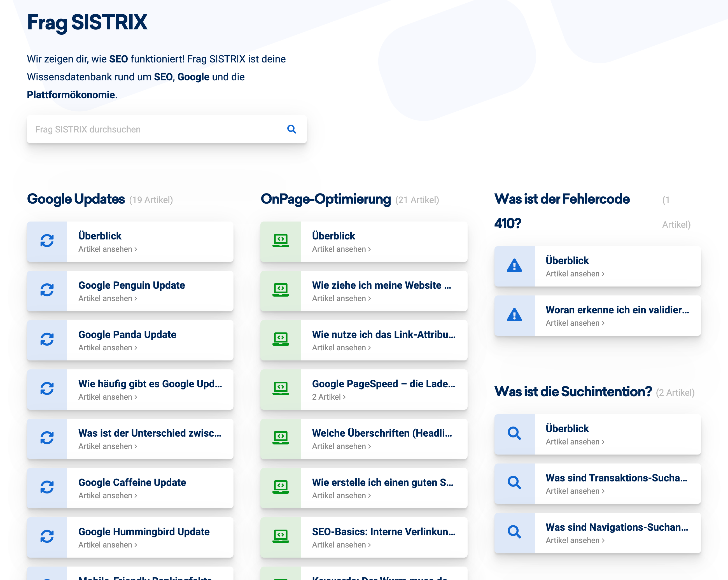Screen dimensions: 728x580
Task: Open 'Wie ziehe ich meine Website ...' article
Action: pos(382,285)
